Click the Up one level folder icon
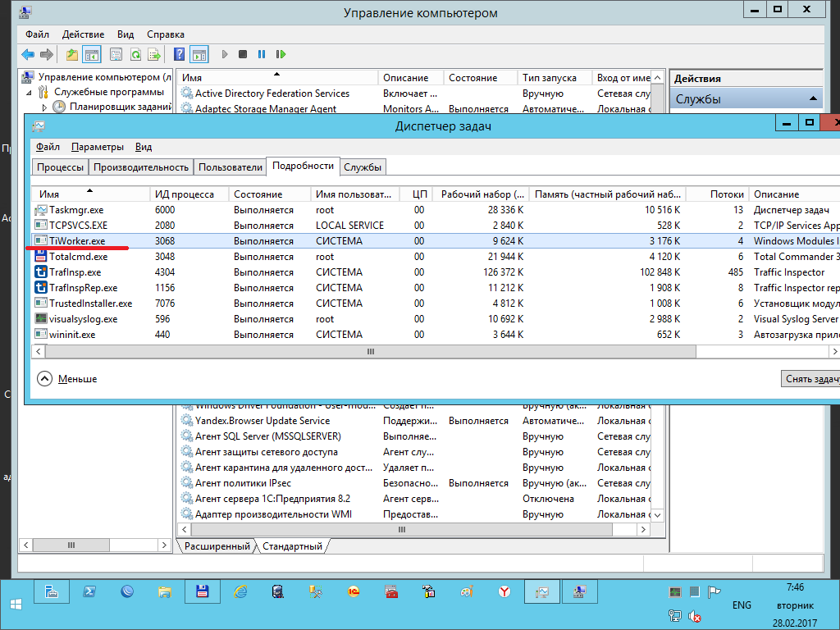 click(72, 54)
